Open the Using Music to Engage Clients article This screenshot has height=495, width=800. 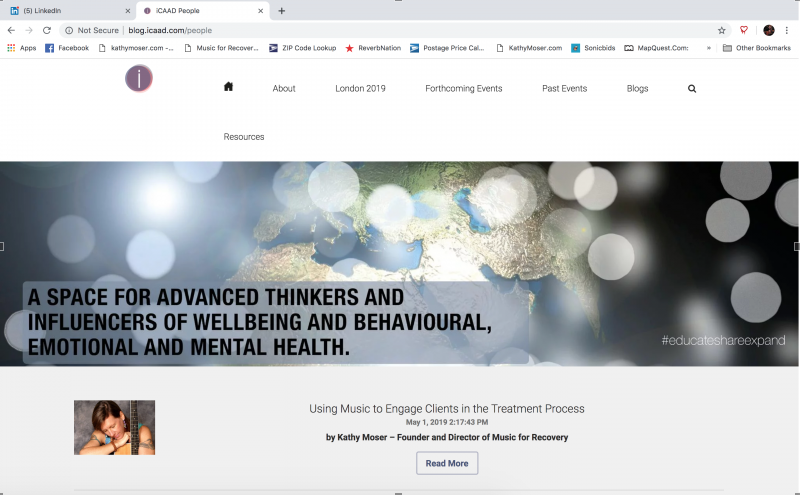tap(446, 409)
